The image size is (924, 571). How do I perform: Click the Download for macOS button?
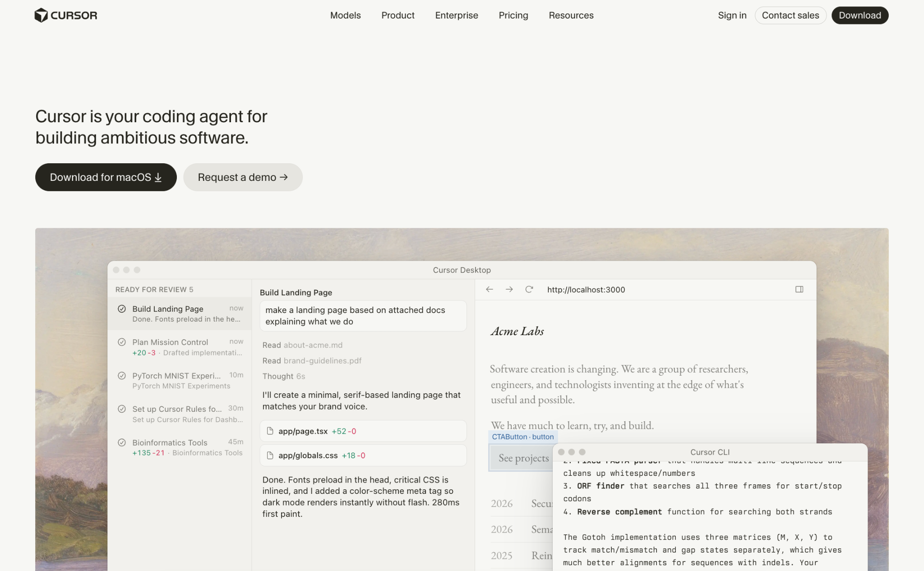(106, 177)
